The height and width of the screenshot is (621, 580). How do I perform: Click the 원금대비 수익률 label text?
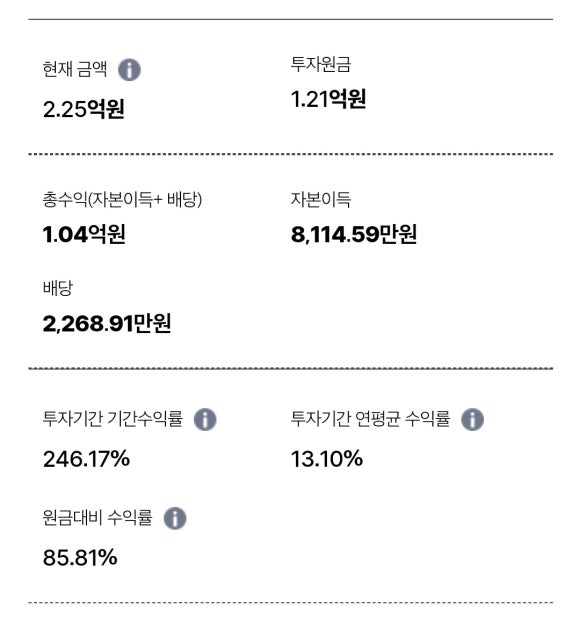pyautogui.click(x=97, y=518)
